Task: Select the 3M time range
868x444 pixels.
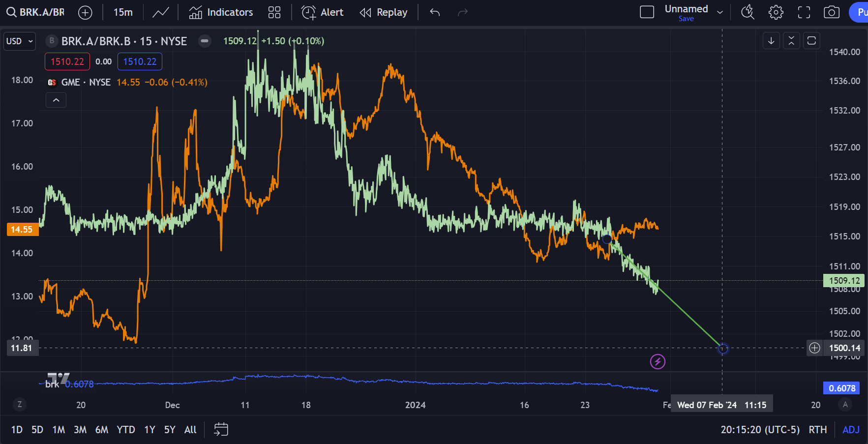Action: tap(80, 430)
